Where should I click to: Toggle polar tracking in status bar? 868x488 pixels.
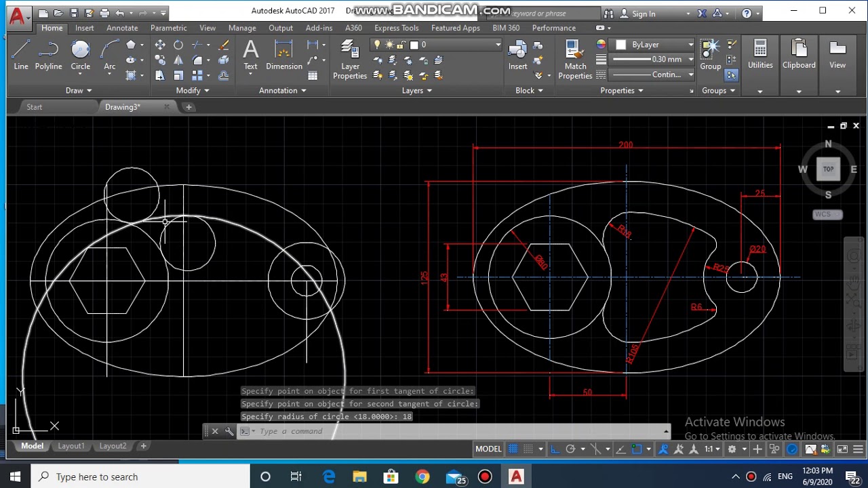[570, 449]
